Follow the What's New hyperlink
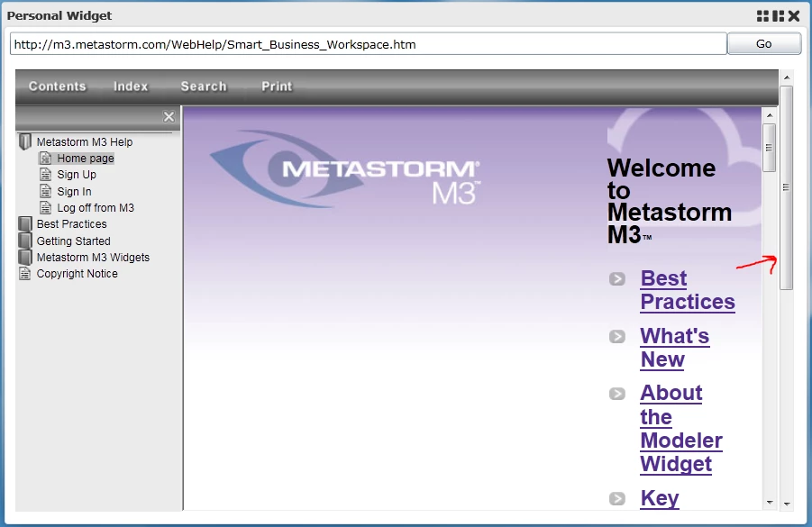This screenshot has height=527, width=812. [675, 348]
